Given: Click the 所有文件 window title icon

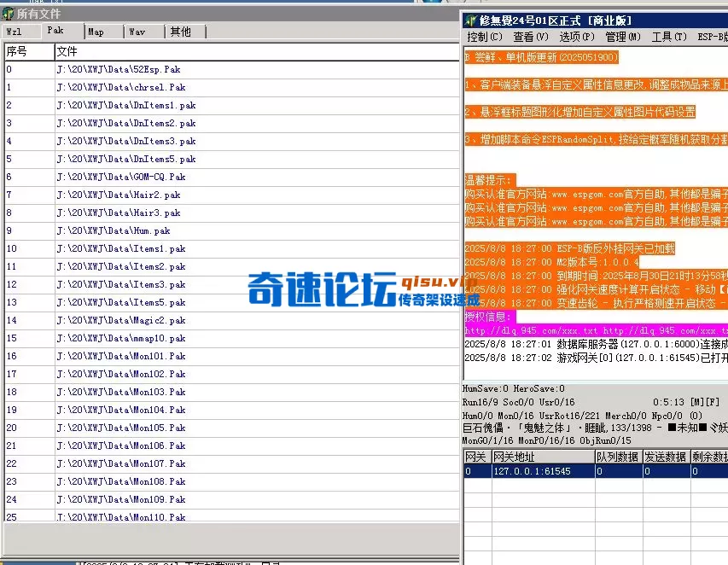Looking at the screenshot, I should pyautogui.click(x=9, y=13).
